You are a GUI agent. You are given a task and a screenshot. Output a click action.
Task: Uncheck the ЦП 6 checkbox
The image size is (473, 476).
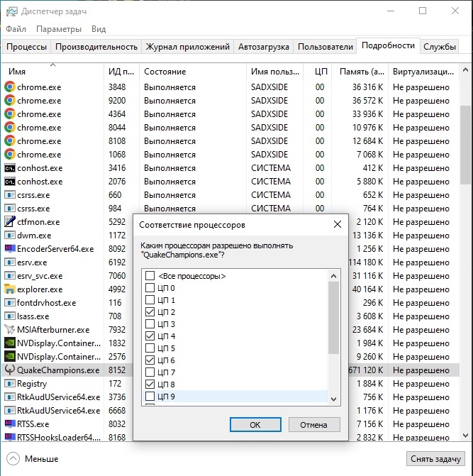click(150, 360)
